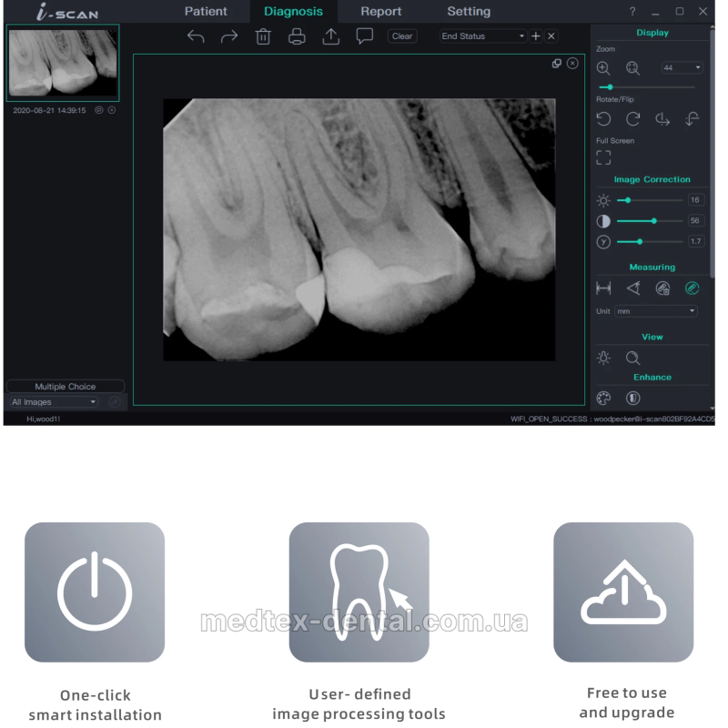Click the fit-zoom magnifier icon
Image resolution: width=728 pixels, height=728 pixels.
coord(632,68)
